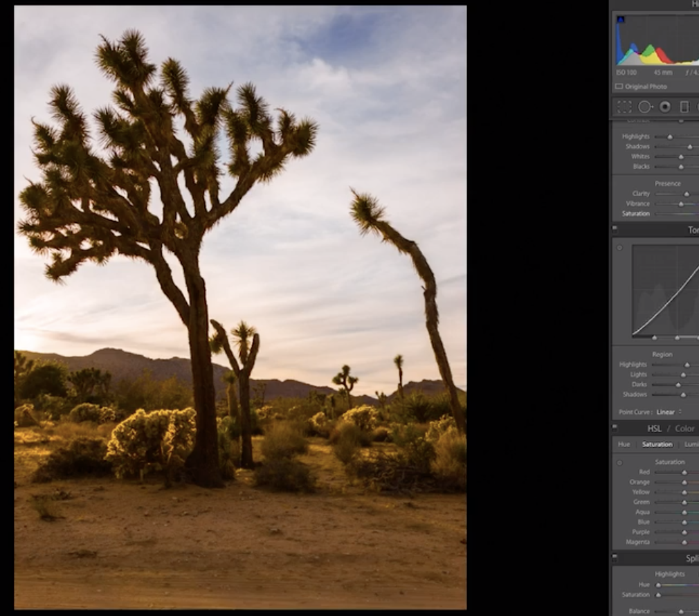Click the shadow clipping indicator in histogram

(620, 20)
